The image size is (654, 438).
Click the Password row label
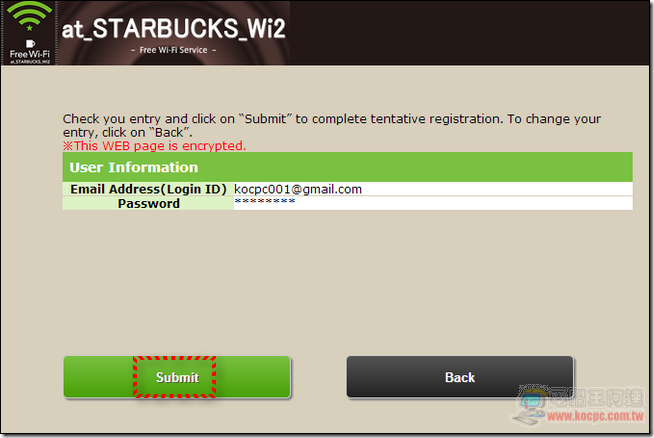click(148, 204)
